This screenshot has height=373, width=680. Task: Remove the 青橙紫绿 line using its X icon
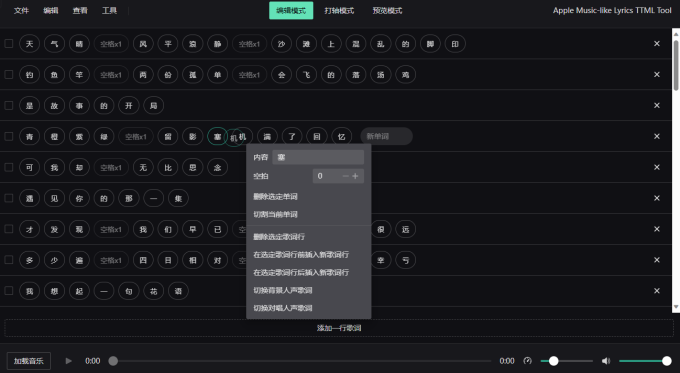coord(657,136)
